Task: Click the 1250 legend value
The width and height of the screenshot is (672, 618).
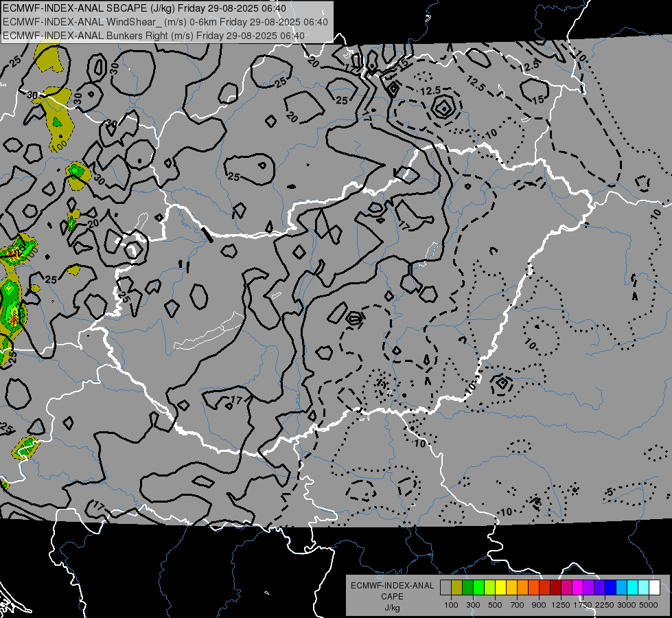Action: coord(561,605)
